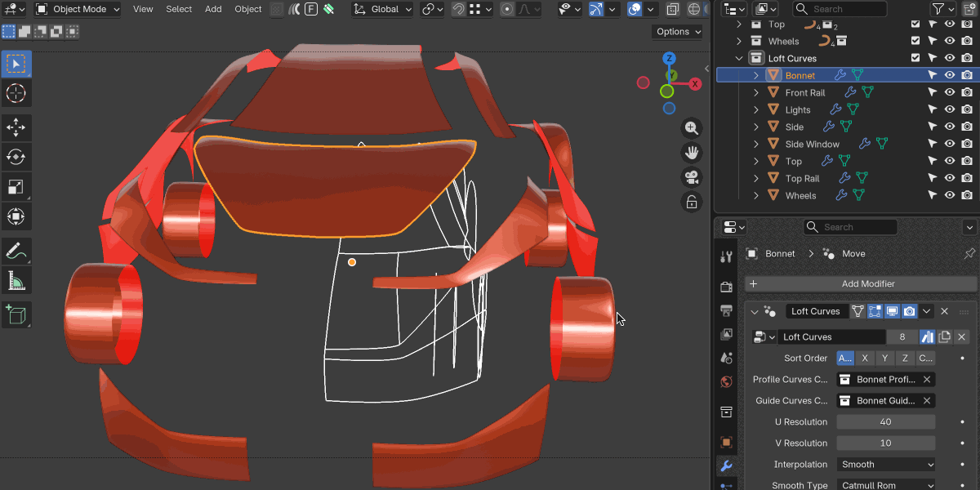
Task: Select the X sort order button
Action: click(x=865, y=358)
